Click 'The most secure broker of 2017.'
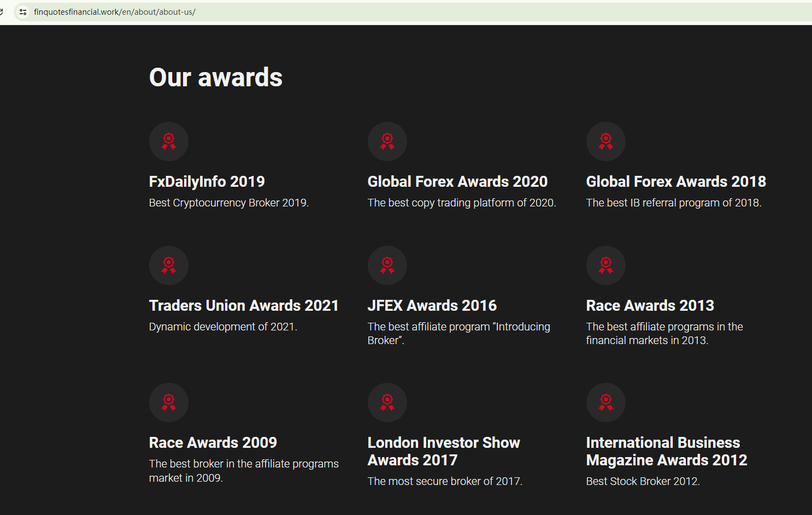Image resolution: width=812 pixels, height=515 pixels. pos(445,481)
